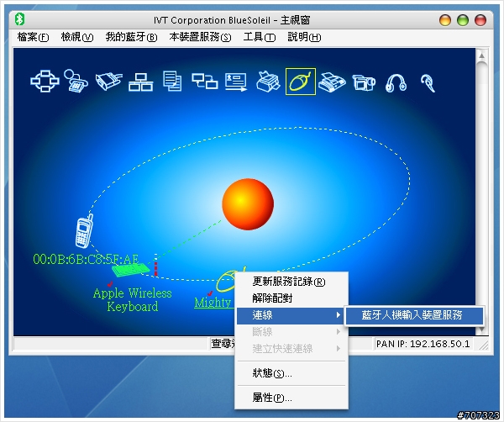The width and height of the screenshot is (504, 422).
Task: Click the 00:0B:6B:C8:5F:AE device address
Action: tap(86, 259)
